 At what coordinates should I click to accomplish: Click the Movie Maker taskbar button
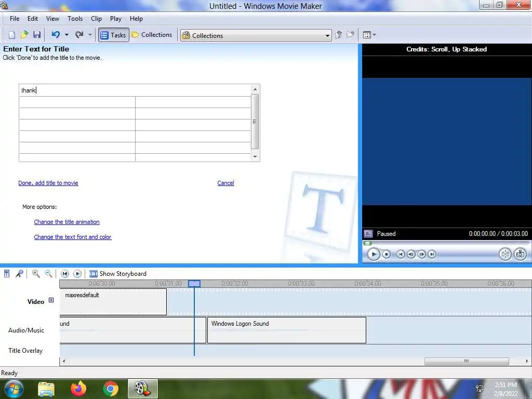tap(143, 389)
